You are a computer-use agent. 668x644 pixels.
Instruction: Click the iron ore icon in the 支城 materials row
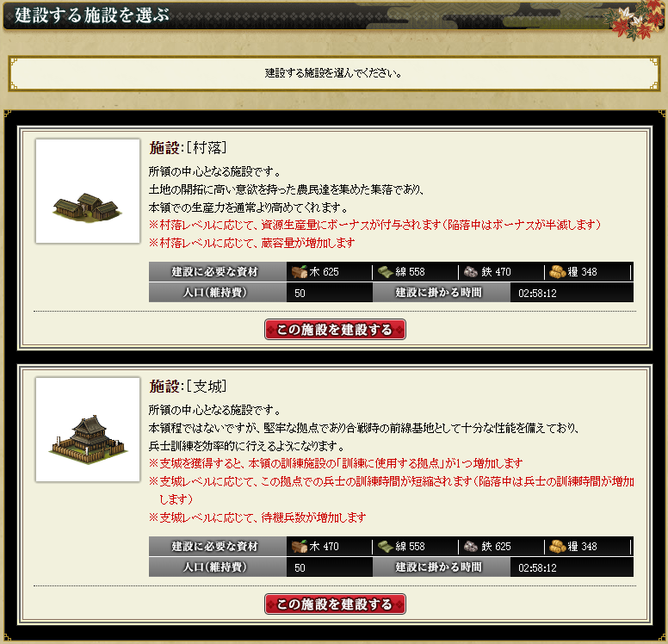coord(471,547)
